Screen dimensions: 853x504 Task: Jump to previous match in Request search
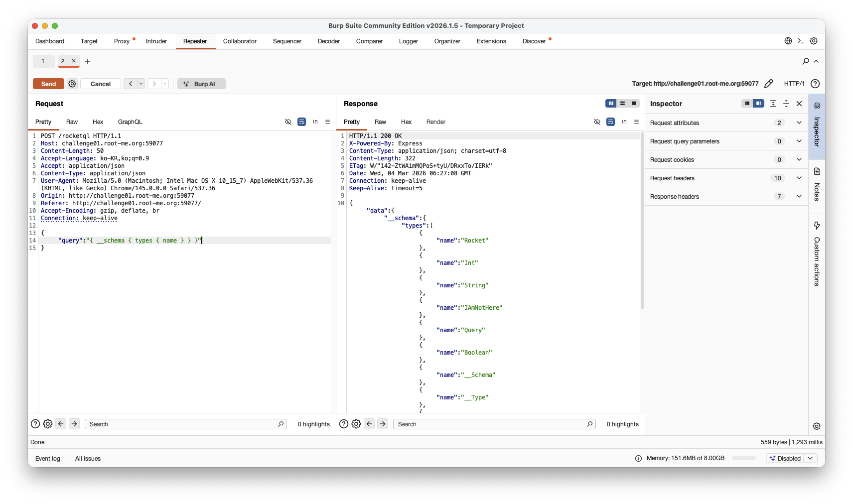tap(61, 424)
